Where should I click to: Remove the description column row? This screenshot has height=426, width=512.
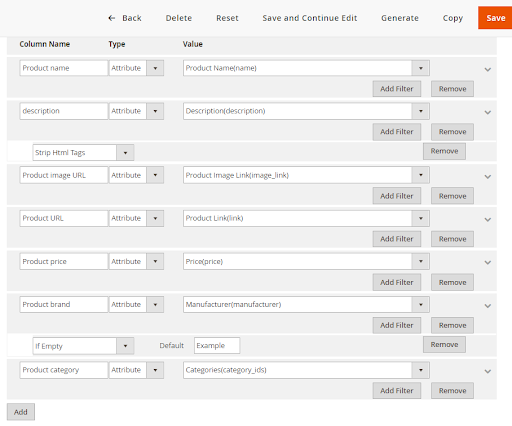[x=452, y=132]
